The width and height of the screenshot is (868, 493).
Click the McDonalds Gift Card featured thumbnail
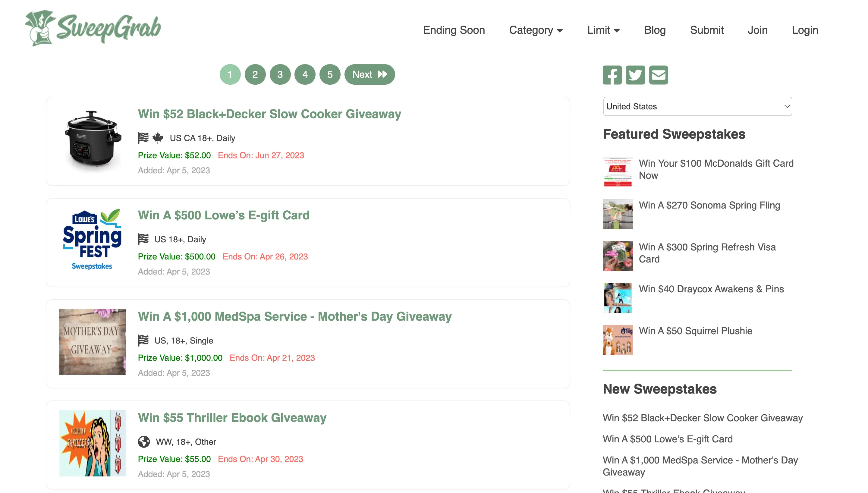(618, 172)
